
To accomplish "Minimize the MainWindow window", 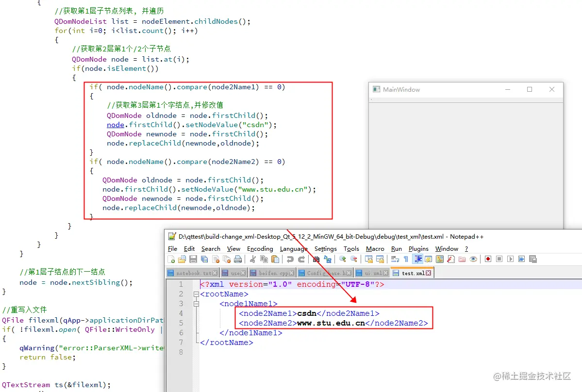I will [x=508, y=89].
